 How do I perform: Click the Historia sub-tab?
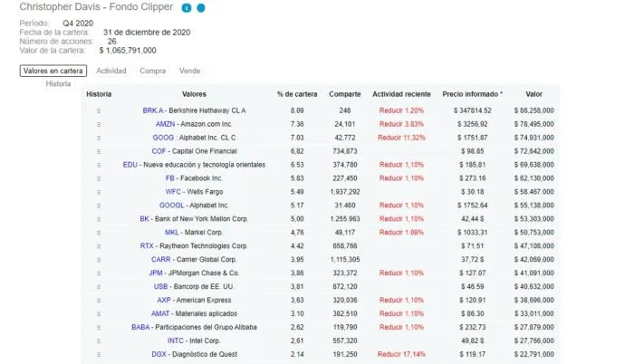click(58, 83)
